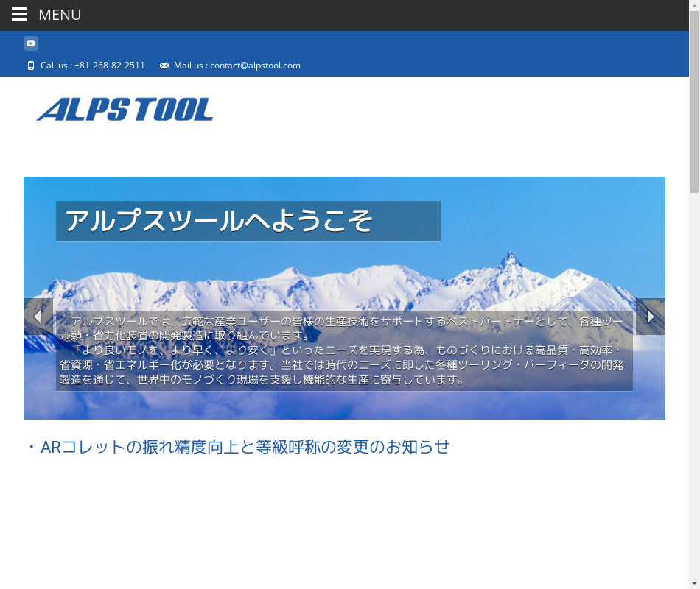Viewport: 700px width, 589px height.
Task: Open the ARコレット announcement link
Action: pyautogui.click(x=245, y=447)
